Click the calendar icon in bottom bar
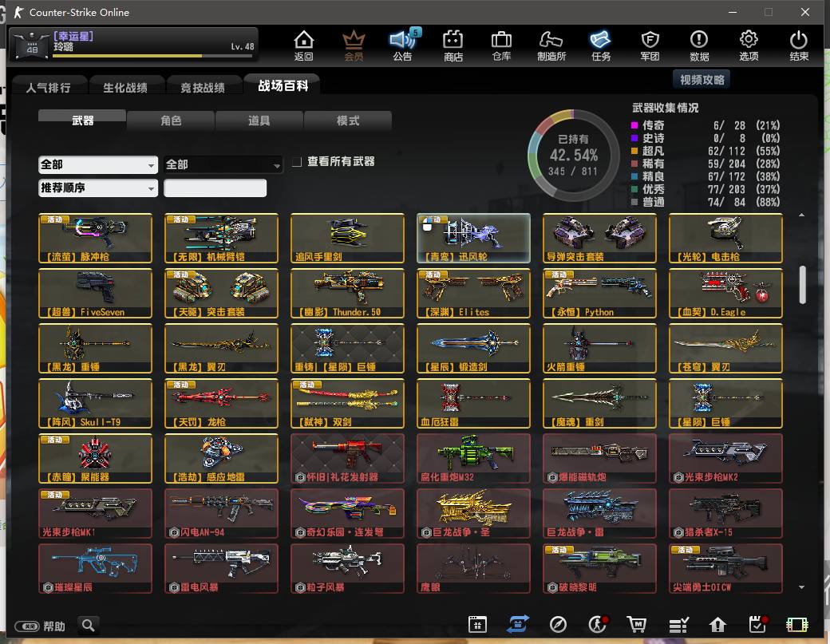This screenshot has width=830, height=644. coord(477,625)
